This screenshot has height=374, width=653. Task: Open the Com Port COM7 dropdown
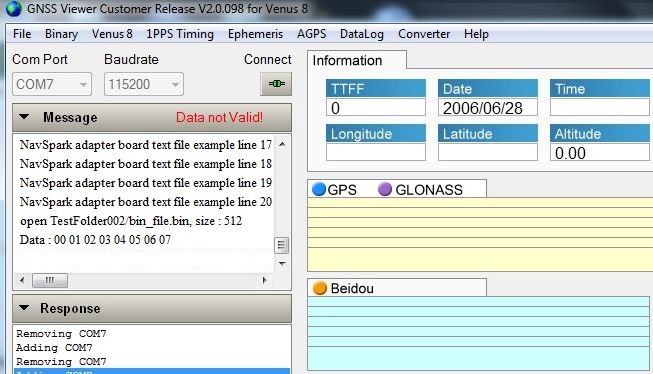click(52, 84)
